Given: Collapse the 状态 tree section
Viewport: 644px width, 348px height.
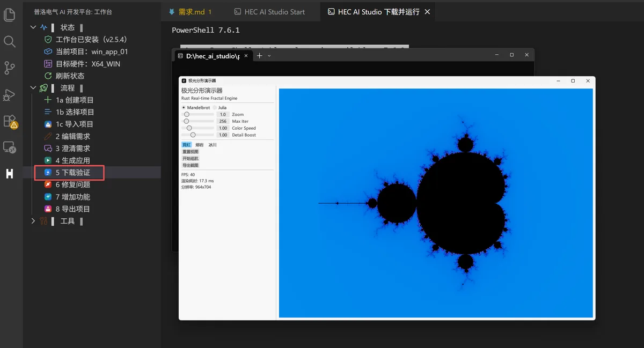Looking at the screenshot, I should [x=33, y=27].
